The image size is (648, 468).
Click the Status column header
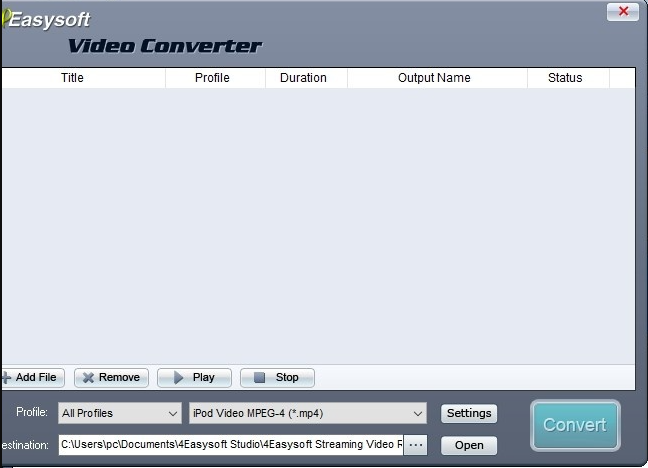pos(565,78)
